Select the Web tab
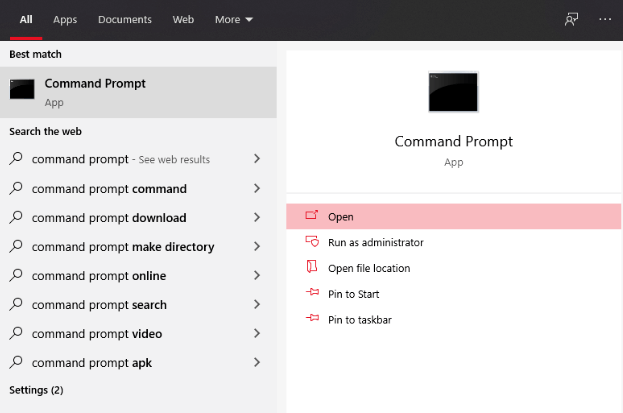 [x=183, y=19]
